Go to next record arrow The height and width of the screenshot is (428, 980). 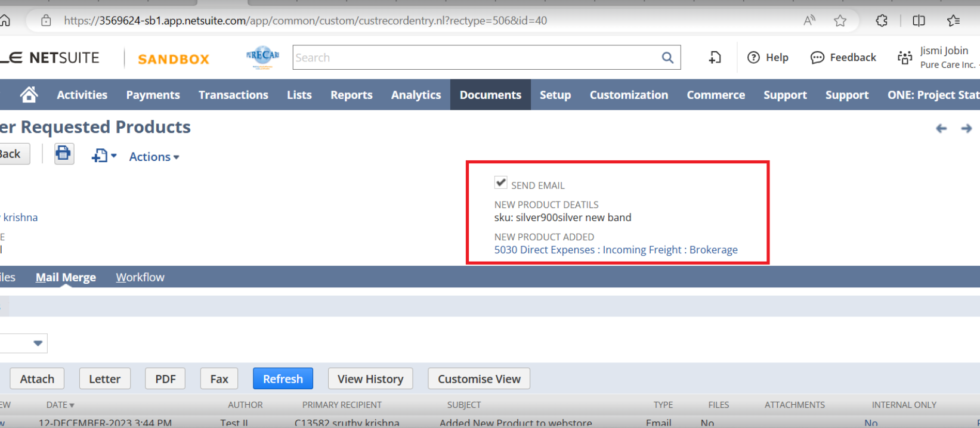coord(966,128)
